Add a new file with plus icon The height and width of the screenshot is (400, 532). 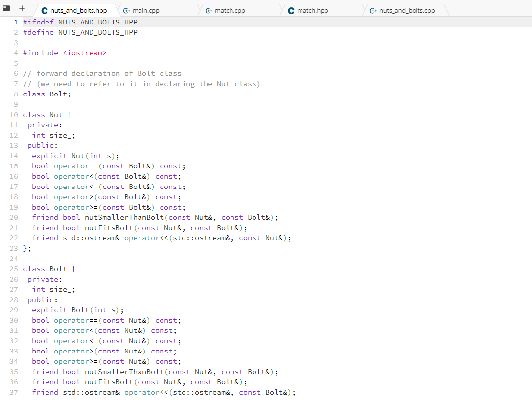(22, 8)
